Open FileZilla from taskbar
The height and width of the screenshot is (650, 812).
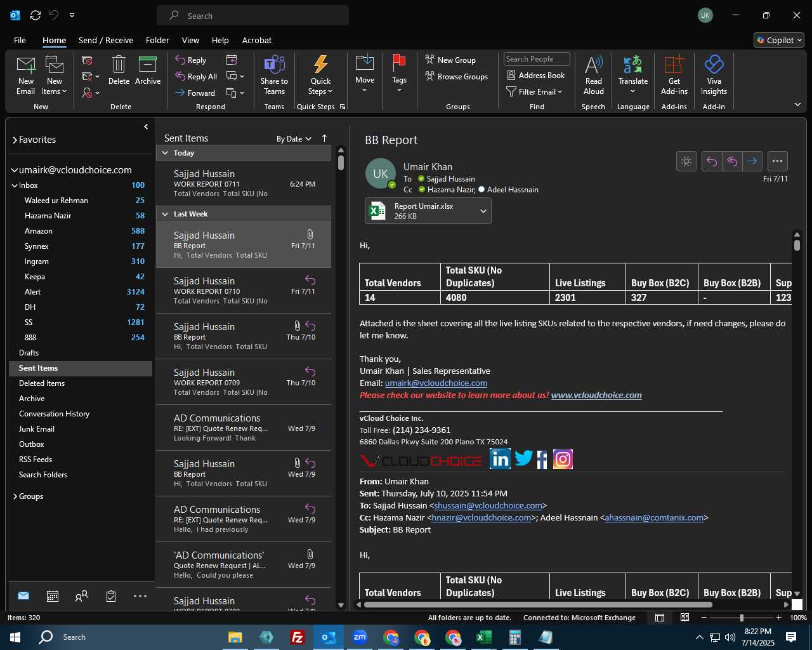point(297,637)
